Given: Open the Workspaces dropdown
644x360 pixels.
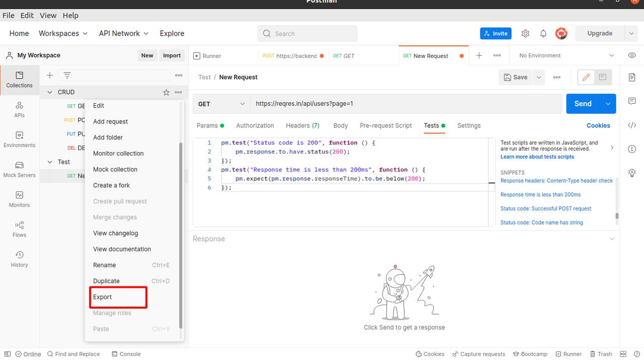Looking at the screenshot, I should tap(63, 33).
